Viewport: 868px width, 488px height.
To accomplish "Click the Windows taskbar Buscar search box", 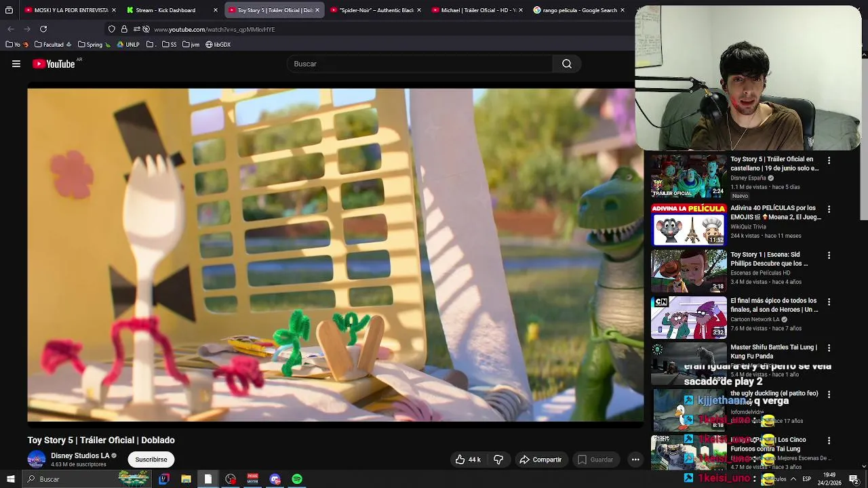I will coord(88,479).
